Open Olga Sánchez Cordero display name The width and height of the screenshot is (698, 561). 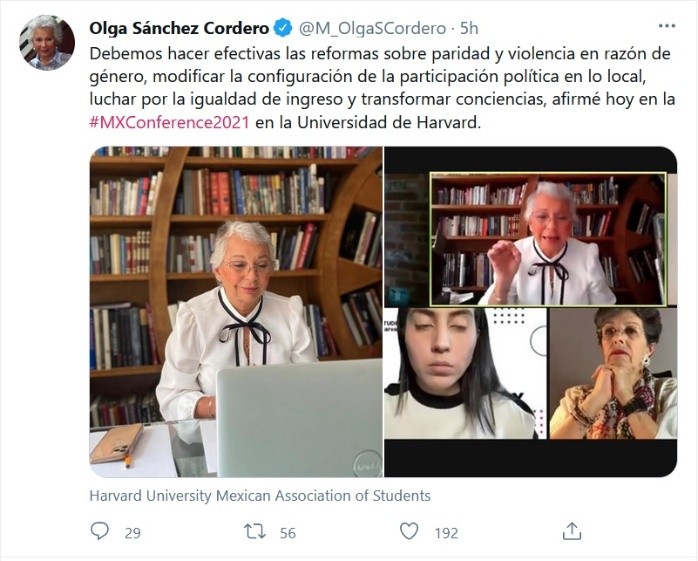point(179,28)
